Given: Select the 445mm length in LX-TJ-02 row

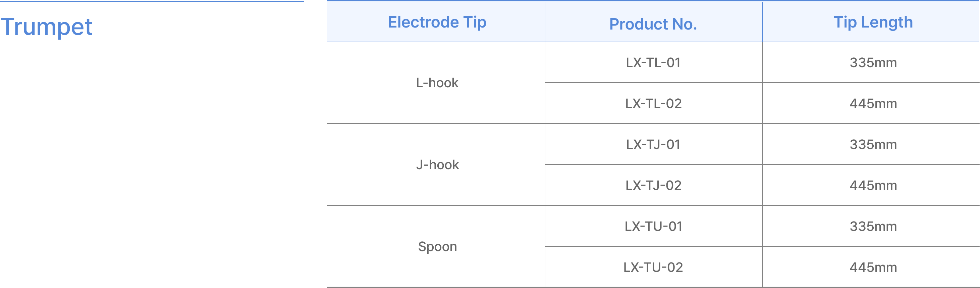Looking at the screenshot, I should [873, 185].
